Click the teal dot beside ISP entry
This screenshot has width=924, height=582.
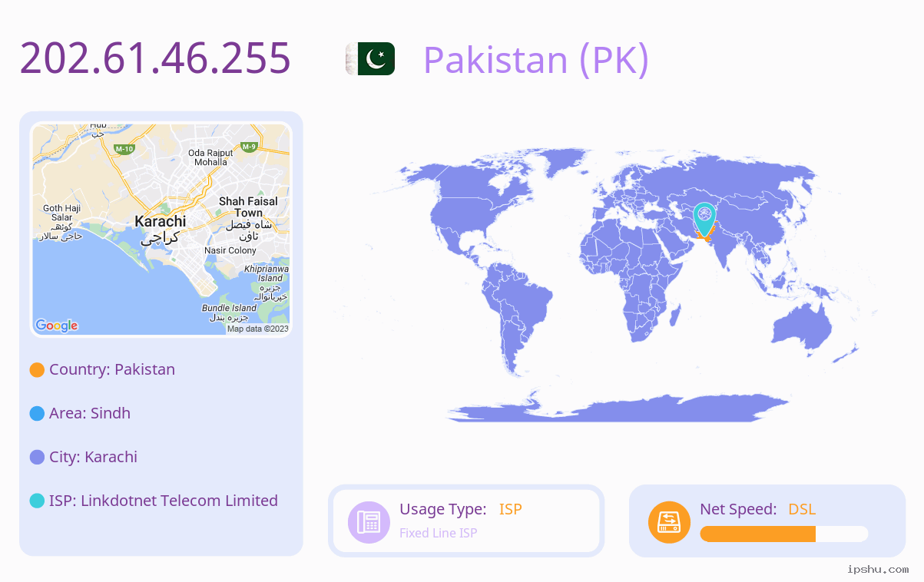click(37, 501)
